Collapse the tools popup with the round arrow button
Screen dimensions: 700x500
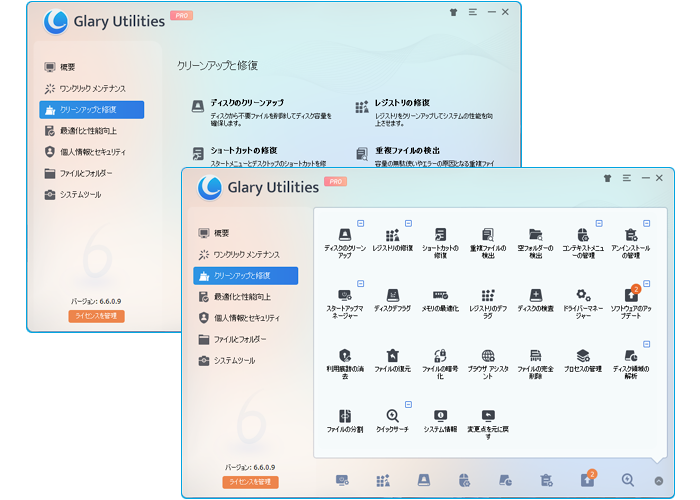tap(658, 481)
